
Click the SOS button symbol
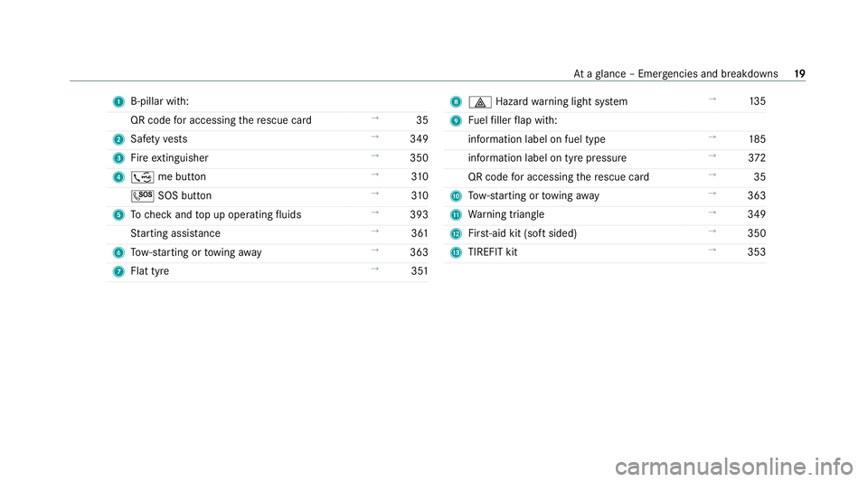142,195
